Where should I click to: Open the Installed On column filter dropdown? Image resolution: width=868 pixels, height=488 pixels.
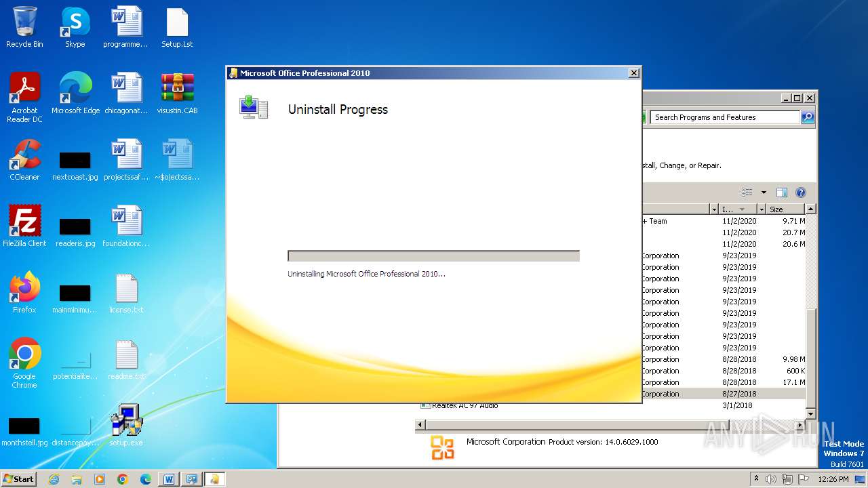coord(762,209)
